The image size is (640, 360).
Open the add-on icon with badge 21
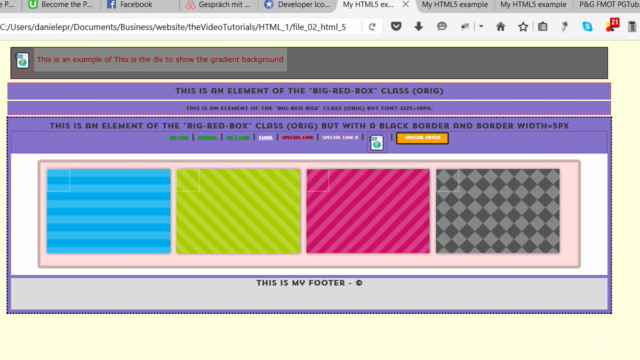[612, 25]
